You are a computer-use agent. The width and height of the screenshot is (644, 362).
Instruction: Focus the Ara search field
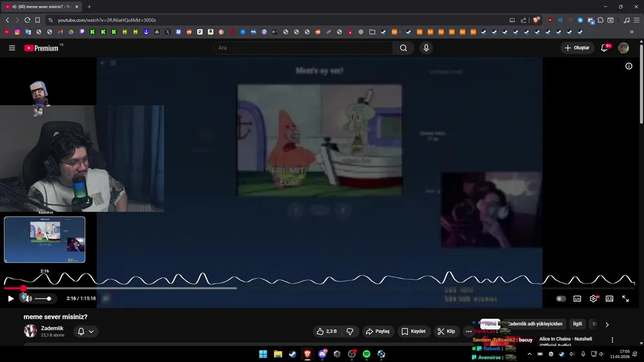point(303,48)
